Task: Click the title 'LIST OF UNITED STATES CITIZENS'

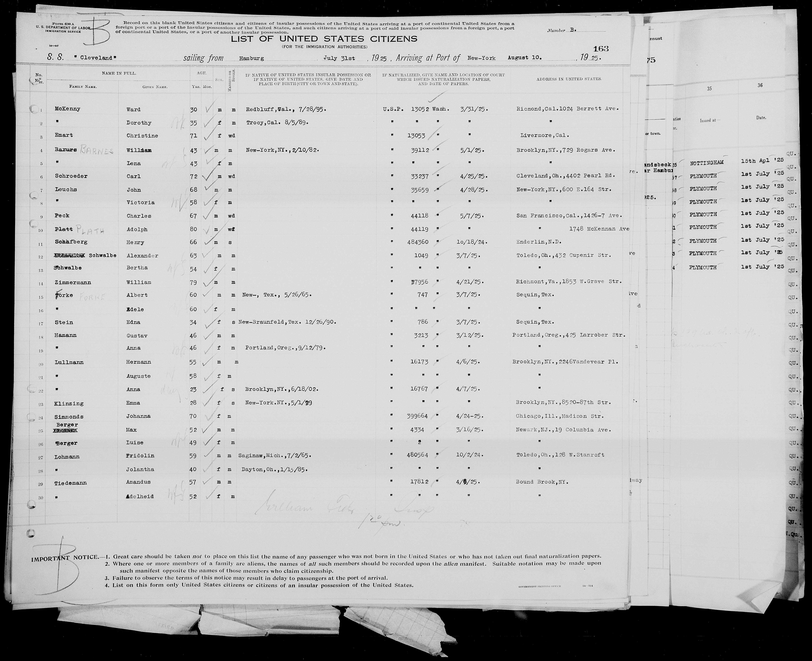Action: click(324, 39)
